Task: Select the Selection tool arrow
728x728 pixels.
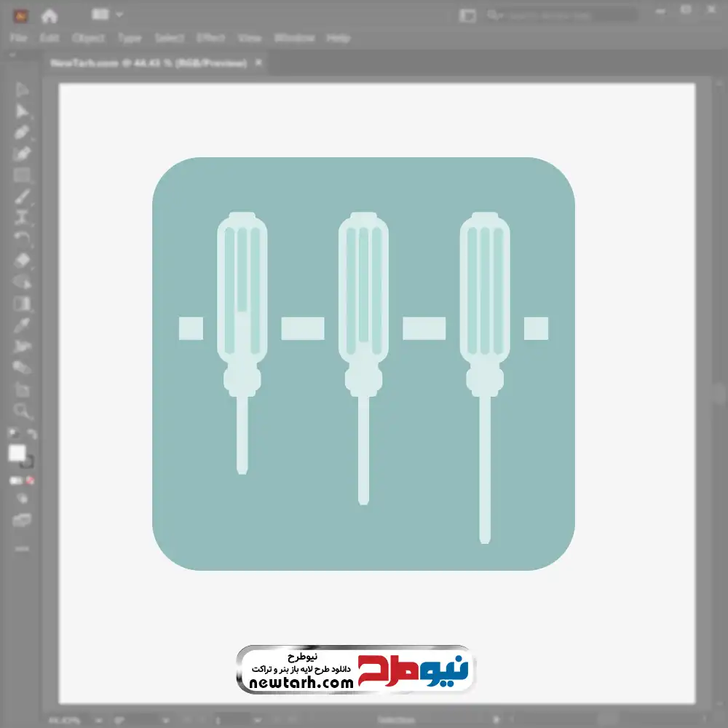Action: tap(22, 90)
